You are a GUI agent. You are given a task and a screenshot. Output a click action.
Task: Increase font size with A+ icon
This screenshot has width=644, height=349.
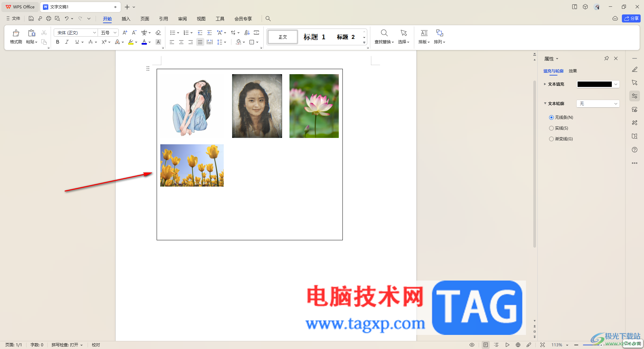click(x=125, y=33)
